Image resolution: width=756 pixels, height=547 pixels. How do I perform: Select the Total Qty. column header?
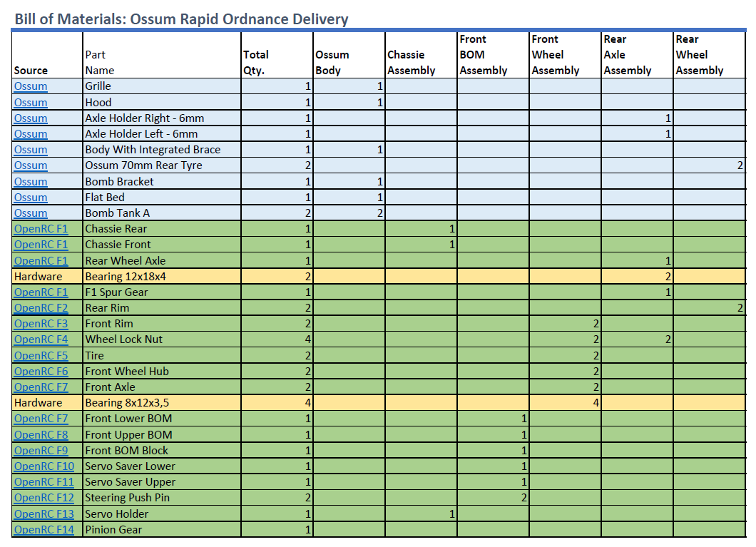coord(277,55)
